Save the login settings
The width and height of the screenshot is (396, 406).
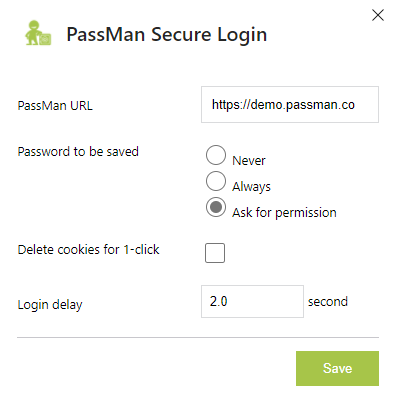coord(337,368)
